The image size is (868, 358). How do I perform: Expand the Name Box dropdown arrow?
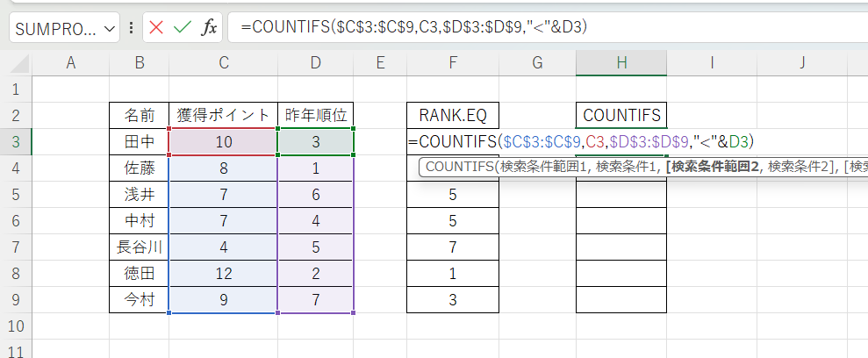point(110,28)
